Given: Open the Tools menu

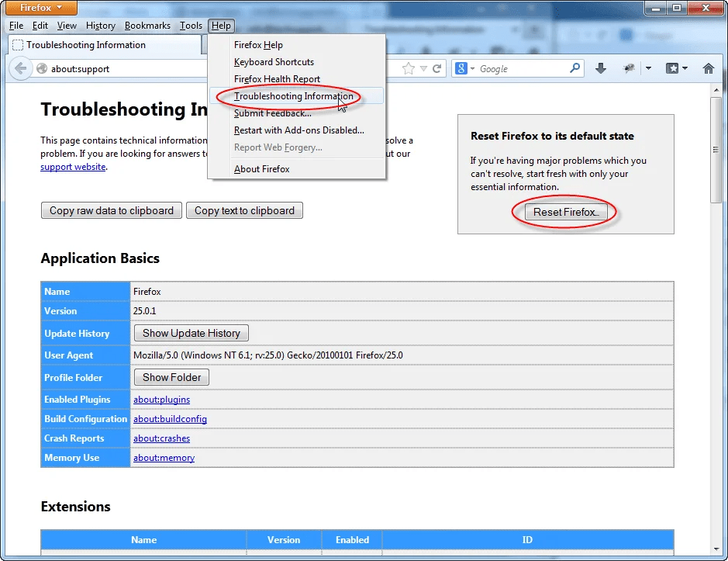Looking at the screenshot, I should tap(191, 26).
